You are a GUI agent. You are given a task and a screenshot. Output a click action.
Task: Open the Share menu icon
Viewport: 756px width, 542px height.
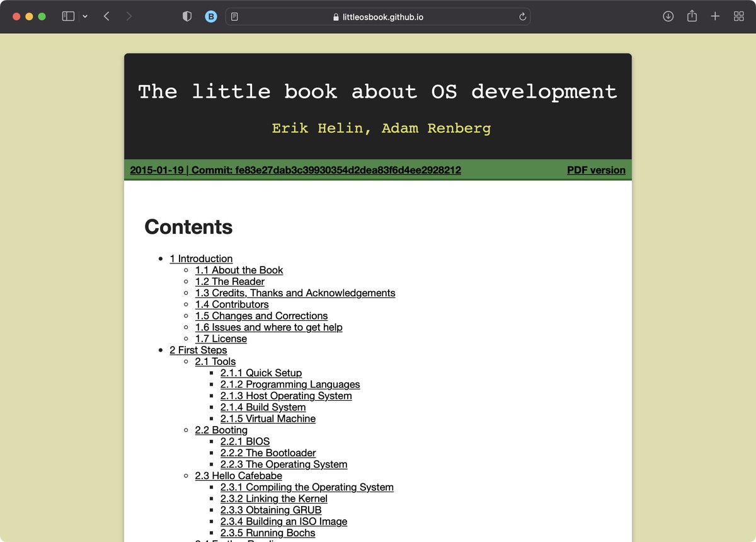(692, 16)
